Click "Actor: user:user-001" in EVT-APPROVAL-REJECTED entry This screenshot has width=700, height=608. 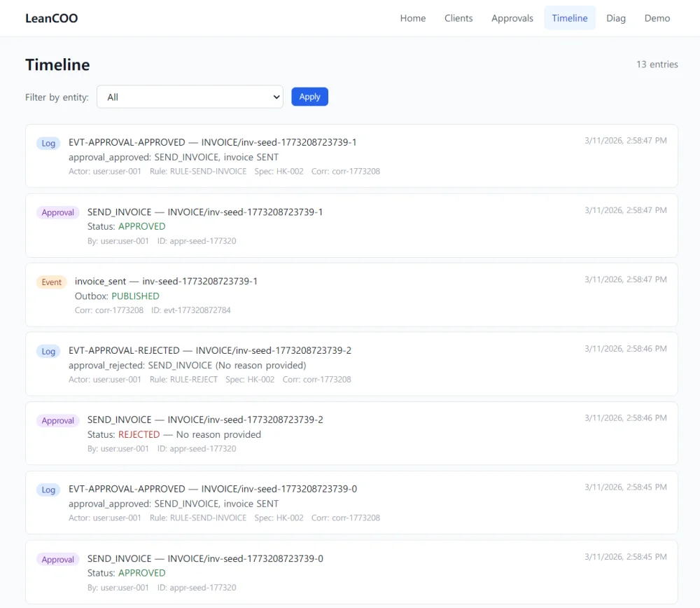(x=105, y=380)
